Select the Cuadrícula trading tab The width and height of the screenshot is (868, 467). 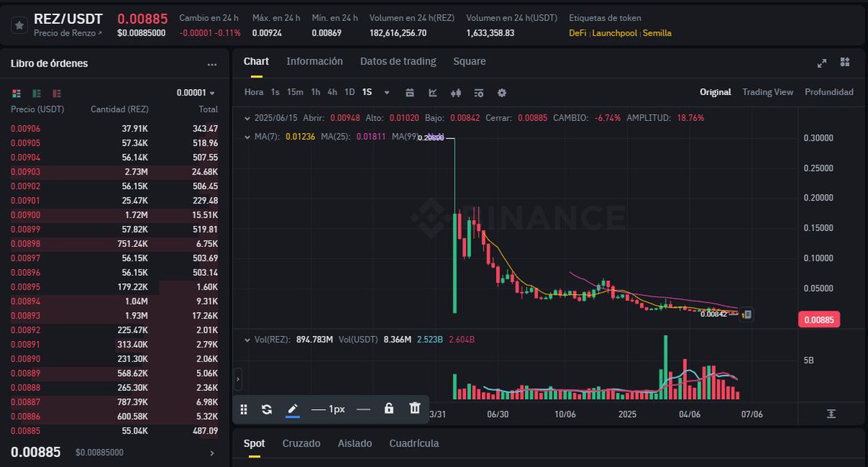[x=414, y=443]
